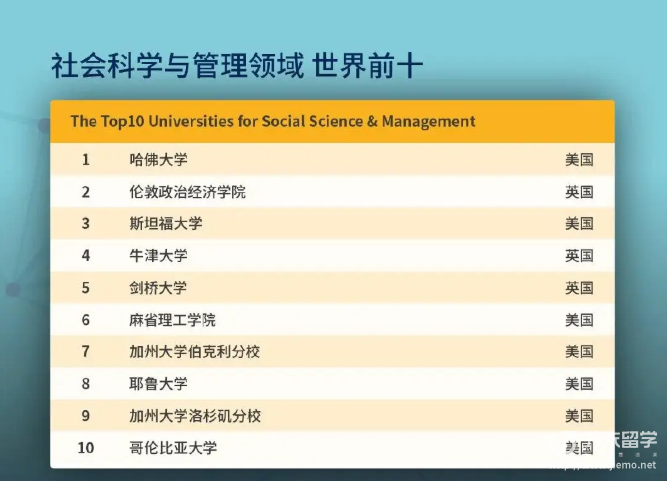Click the header "The Top10 Universities for Social Science & Management"
Image resolution: width=667 pixels, height=481 pixels.
273,121
